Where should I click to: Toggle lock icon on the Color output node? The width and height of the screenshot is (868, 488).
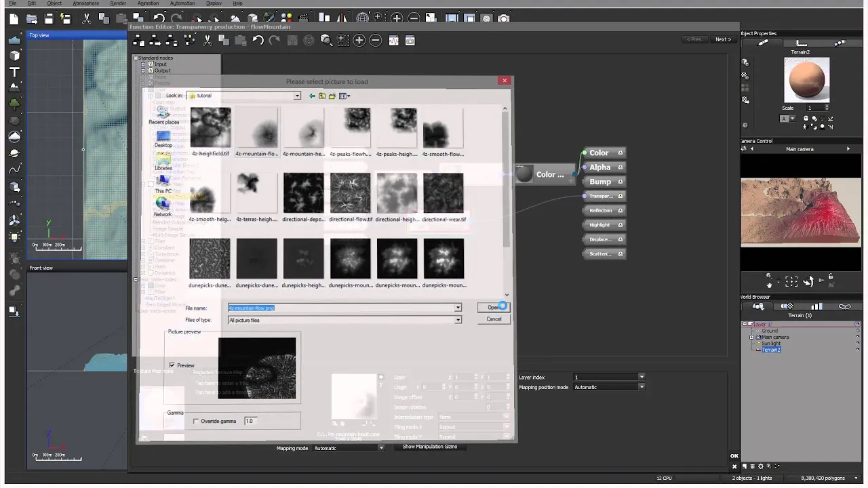(620, 153)
